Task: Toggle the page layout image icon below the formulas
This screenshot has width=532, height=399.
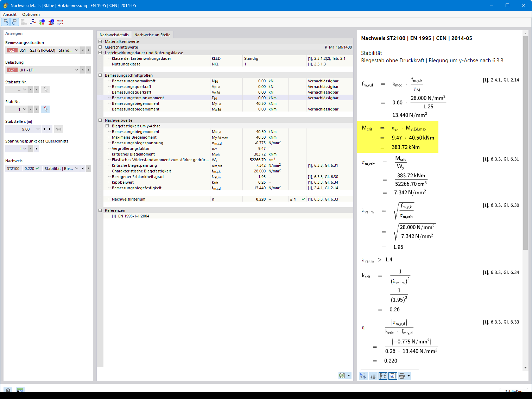Action: [393, 376]
